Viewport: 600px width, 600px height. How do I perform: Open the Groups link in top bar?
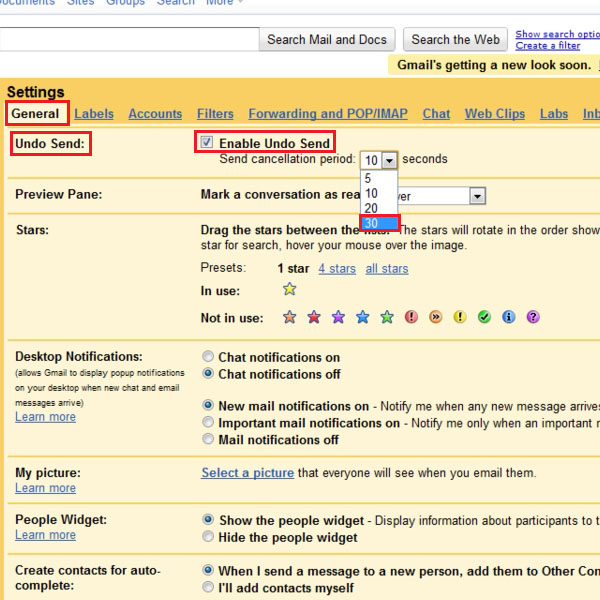126,2
